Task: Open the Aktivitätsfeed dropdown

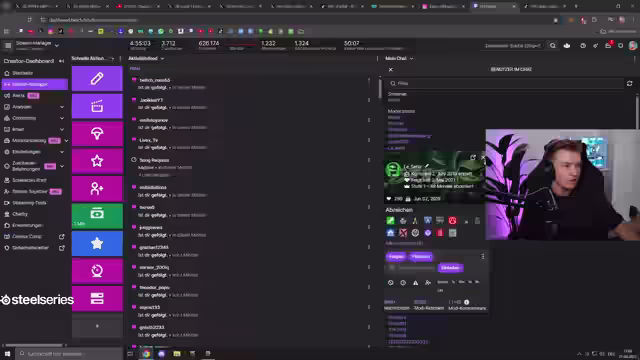Action: tap(146, 58)
